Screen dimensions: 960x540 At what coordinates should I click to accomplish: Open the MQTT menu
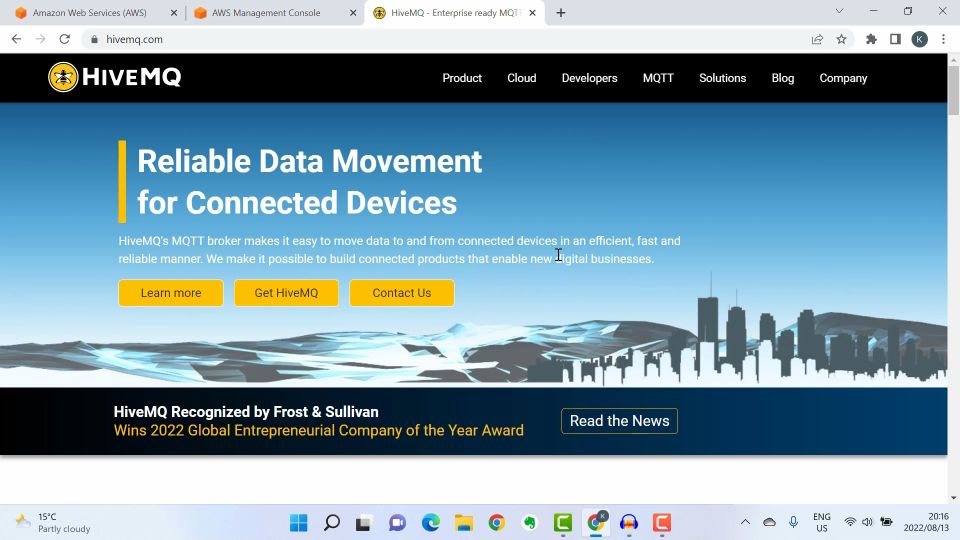658,78
